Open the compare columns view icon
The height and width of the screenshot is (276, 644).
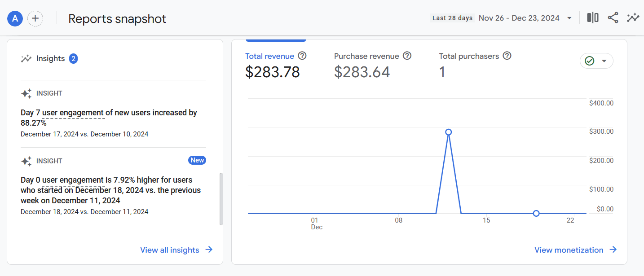coord(593,18)
